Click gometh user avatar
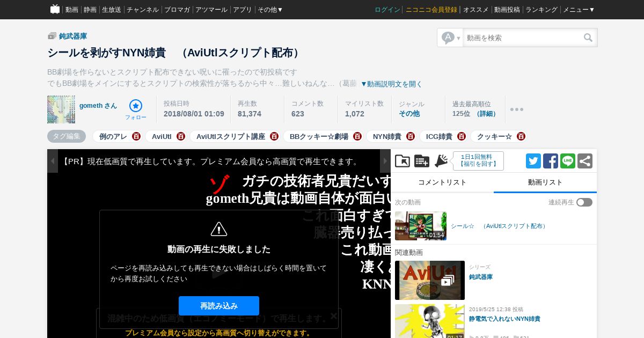This screenshot has width=644, height=338. coord(61,109)
